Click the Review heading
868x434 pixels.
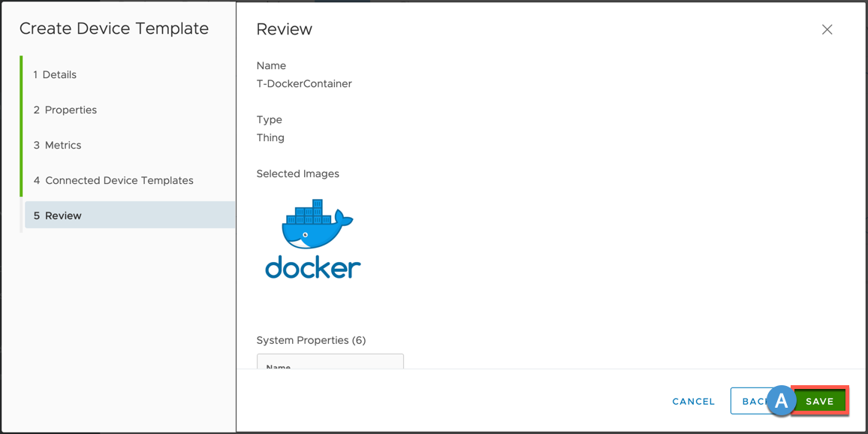(284, 29)
